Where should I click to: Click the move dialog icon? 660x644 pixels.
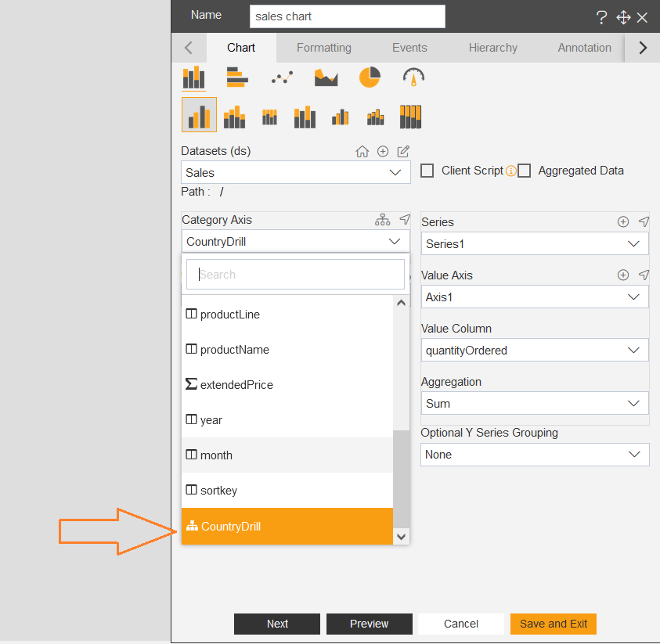click(623, 17)
